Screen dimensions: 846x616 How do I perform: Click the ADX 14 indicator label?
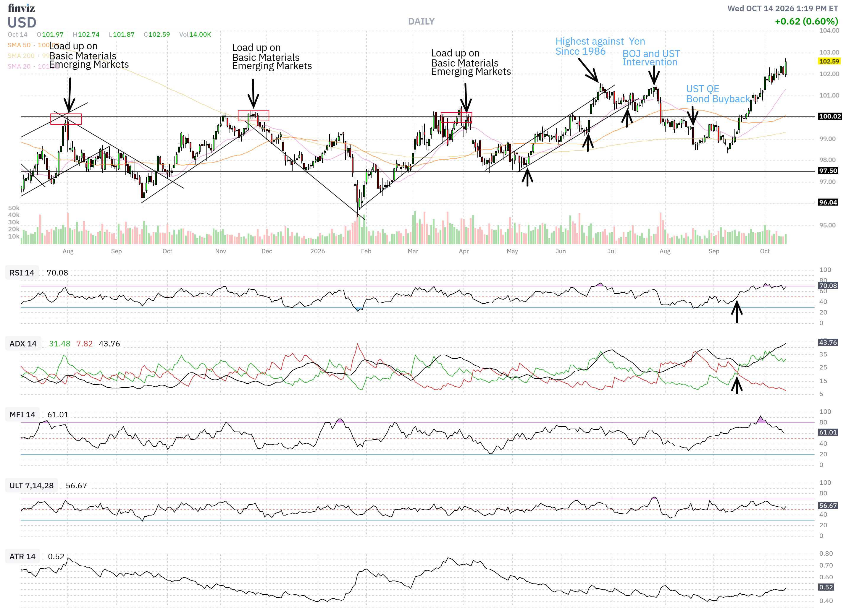click(x=23, y=344)
